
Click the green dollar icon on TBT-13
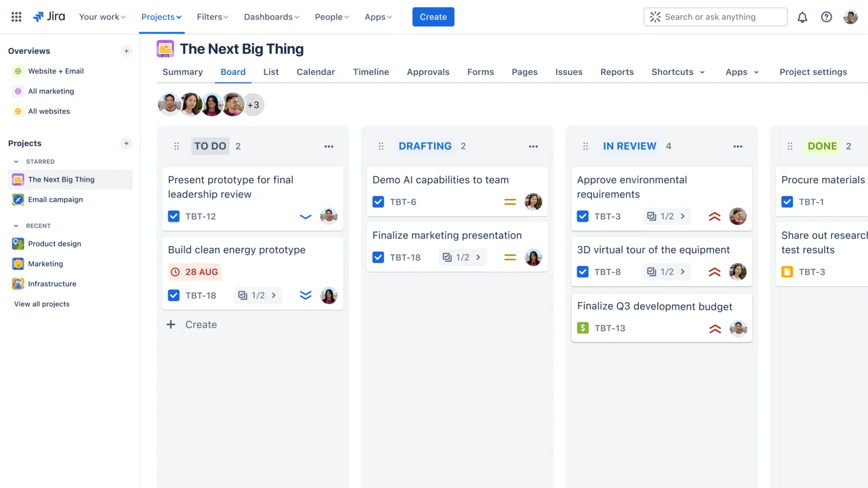point(583,328)
